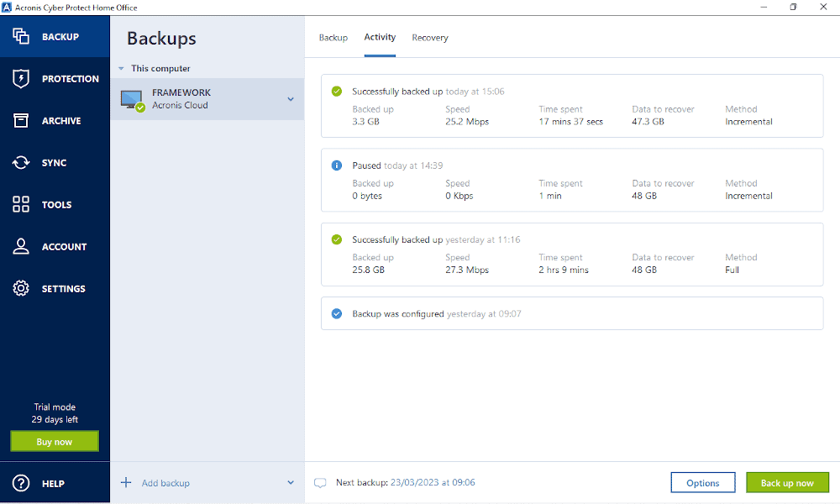Image resolution: width=840 pixels, height=504 pixels.
Task: Switch to the Recovery tab
Action: pyautogui.click(x=429, y=38)
